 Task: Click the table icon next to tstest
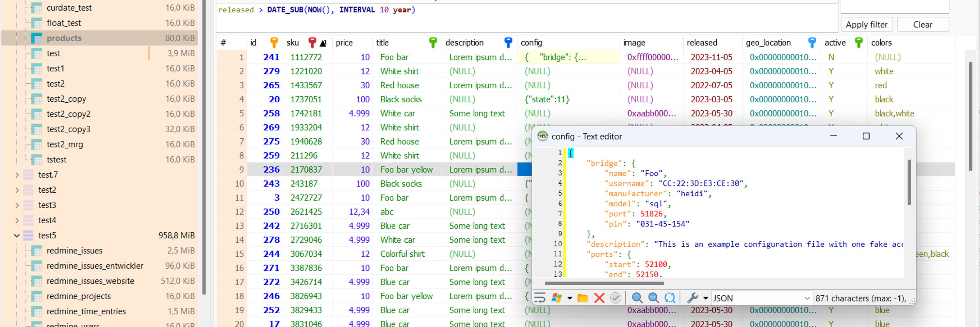coord(37,160)
